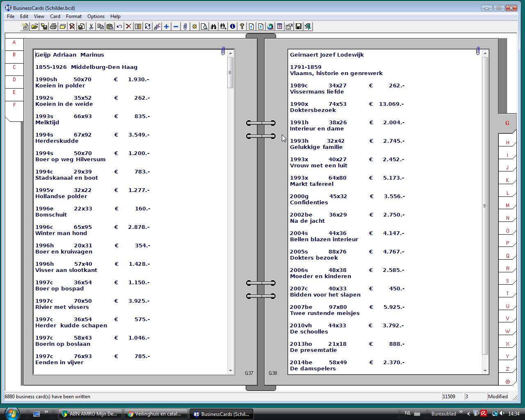
Task: Open the Format menu
Action: click(74, 16)
